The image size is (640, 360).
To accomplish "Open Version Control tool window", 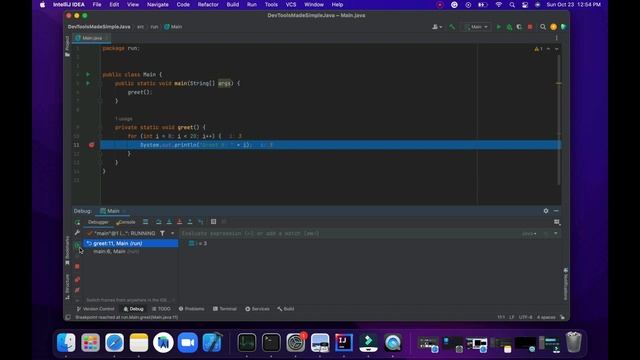I will click(x=96, y=309).
